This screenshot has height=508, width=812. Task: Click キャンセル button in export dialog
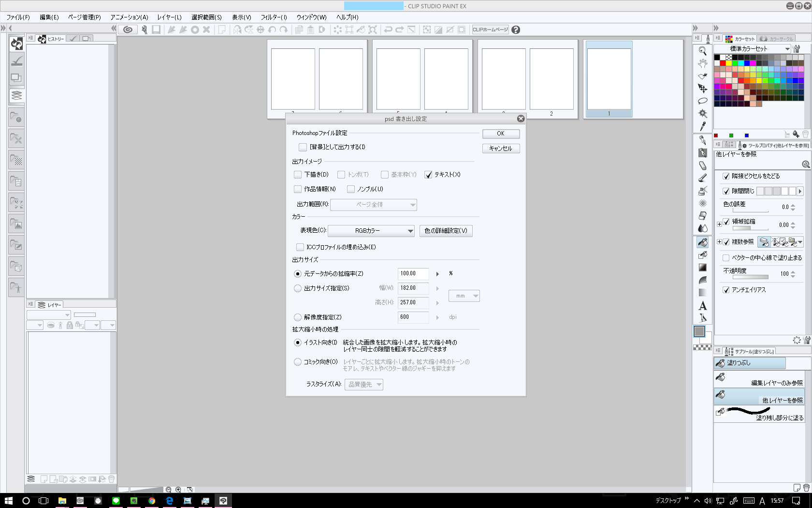(501, 149)
